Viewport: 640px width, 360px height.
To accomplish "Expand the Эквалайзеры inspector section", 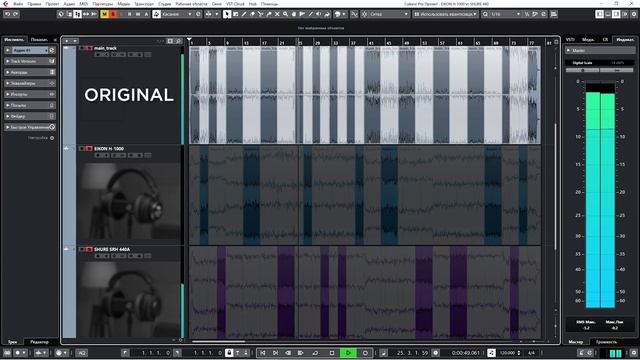I will [29, 83].
